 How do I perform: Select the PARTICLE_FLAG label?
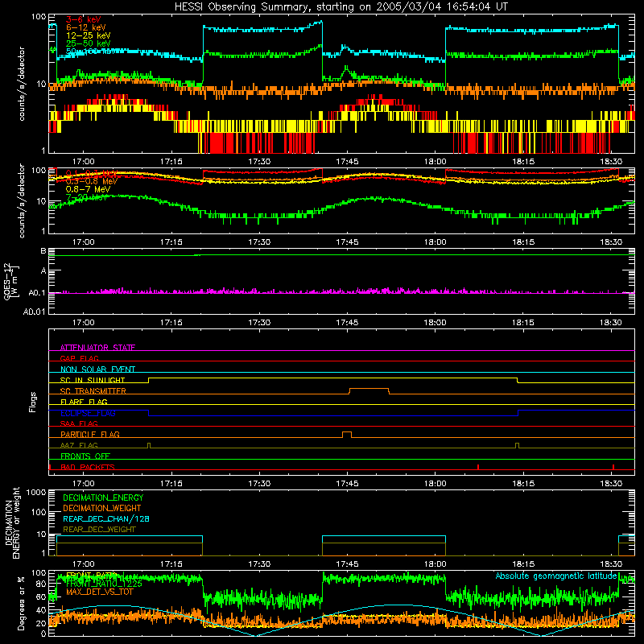click(x=90, y=435)
